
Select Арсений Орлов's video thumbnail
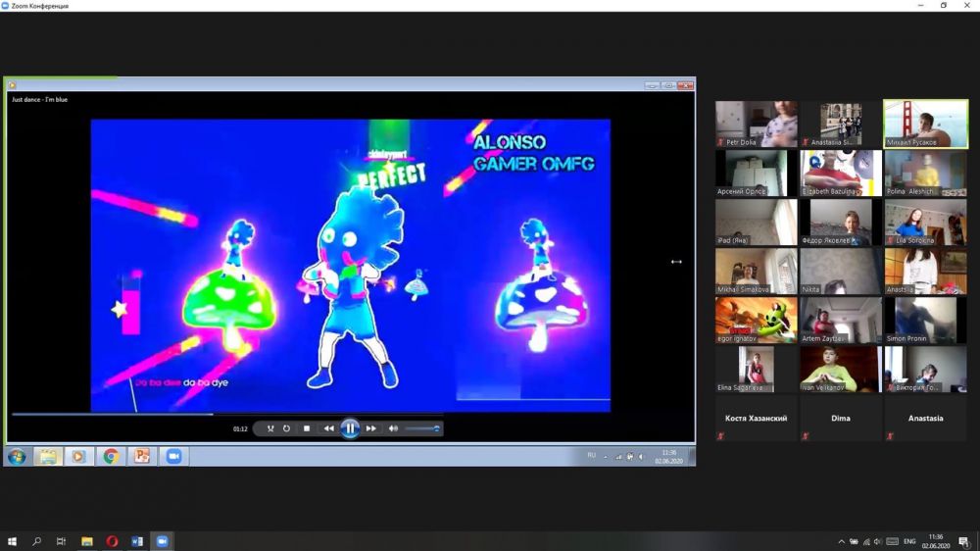coord(757,174)
